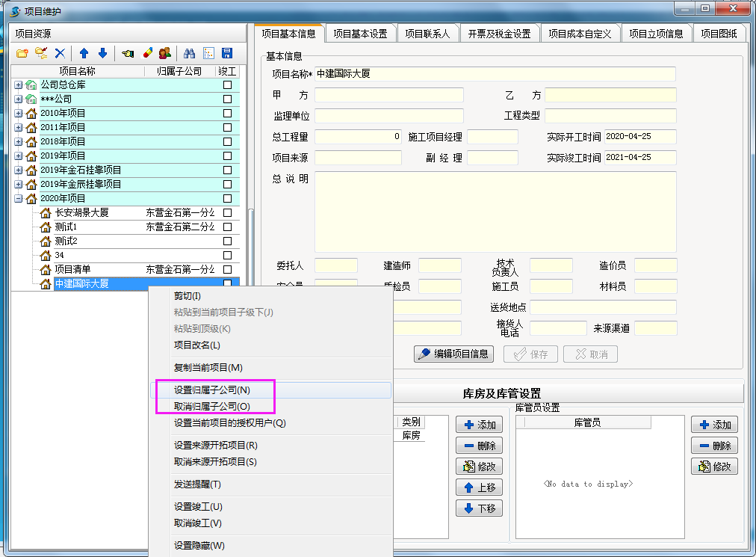Select the pointing hand locate icon

point(128,53)
